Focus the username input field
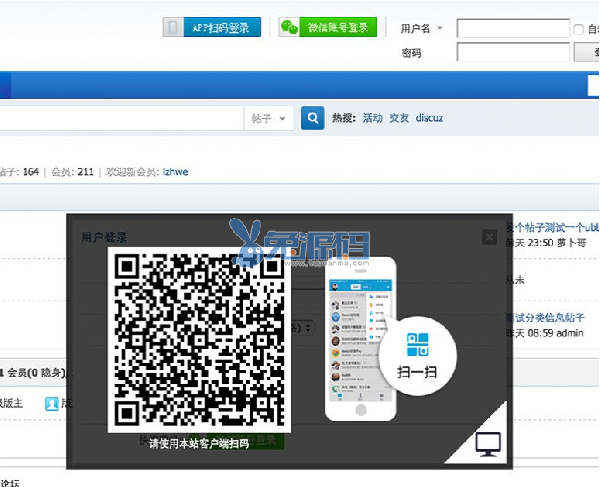The image size is (600, 487). pyautogui.click(x=513, y=28)
